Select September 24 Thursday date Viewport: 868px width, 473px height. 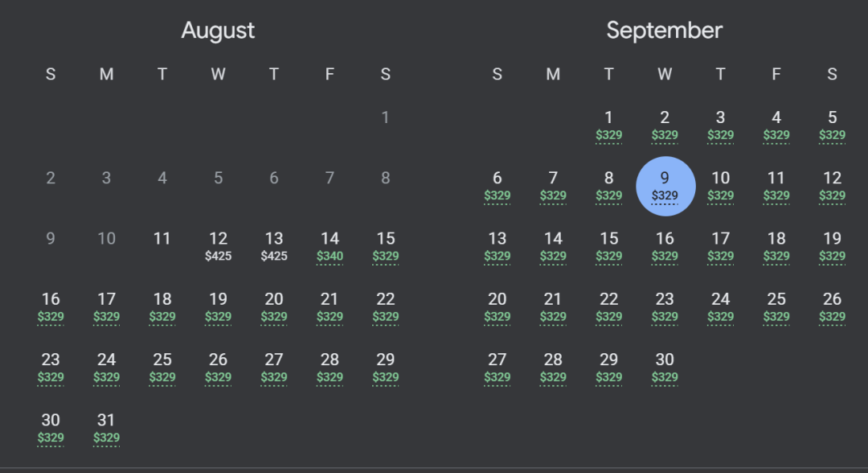tap(721, 306)
